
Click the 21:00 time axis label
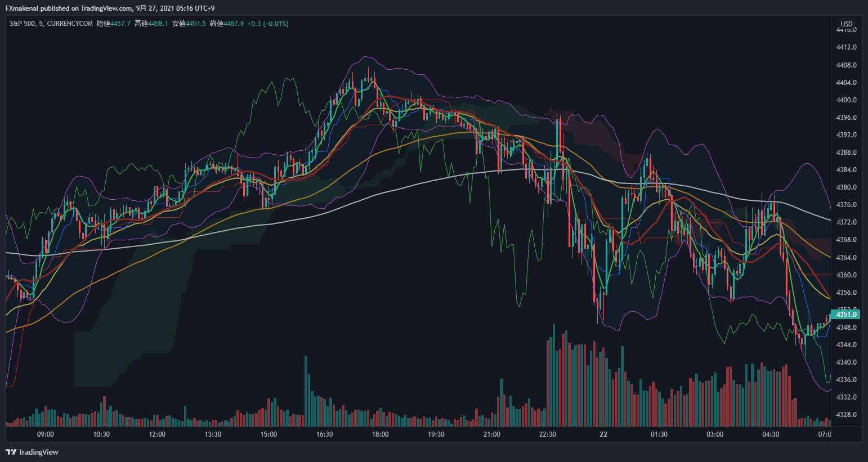pos(491,434)
